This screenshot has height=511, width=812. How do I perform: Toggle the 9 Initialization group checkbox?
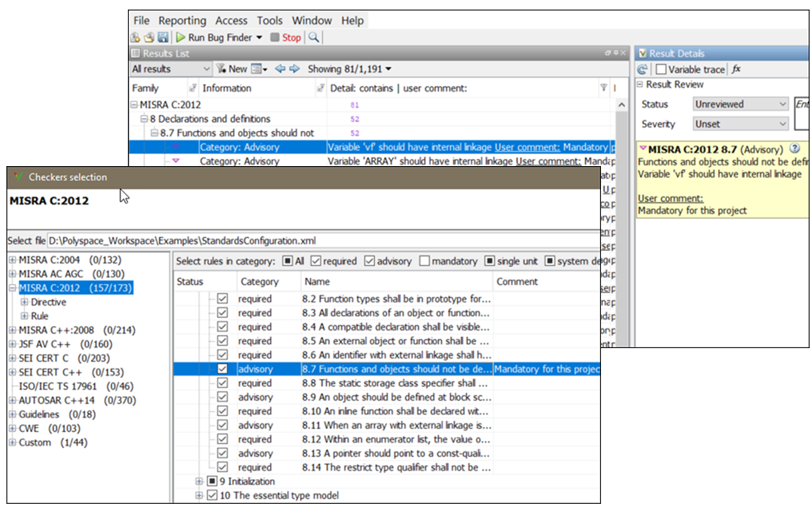click(x=212, y=481)
